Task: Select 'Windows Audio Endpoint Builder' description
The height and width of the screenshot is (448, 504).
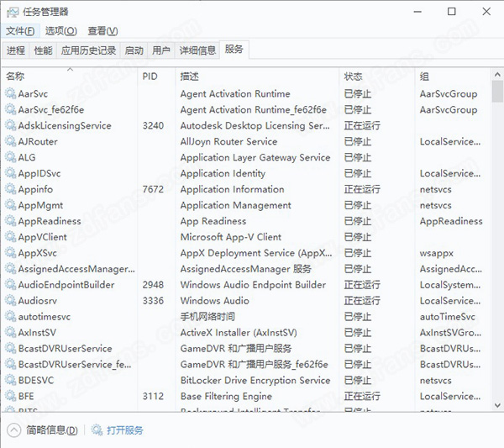Action: tap(253, 285)
